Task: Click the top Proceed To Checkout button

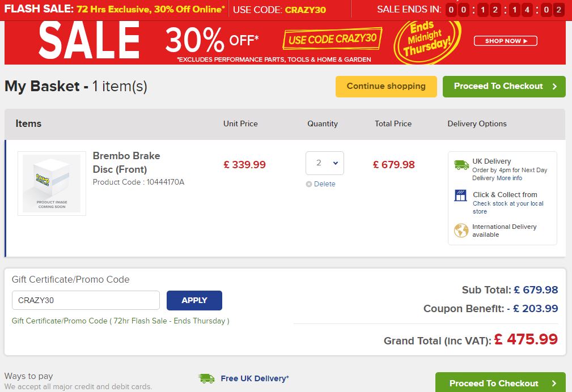Action: click(504, 86)
